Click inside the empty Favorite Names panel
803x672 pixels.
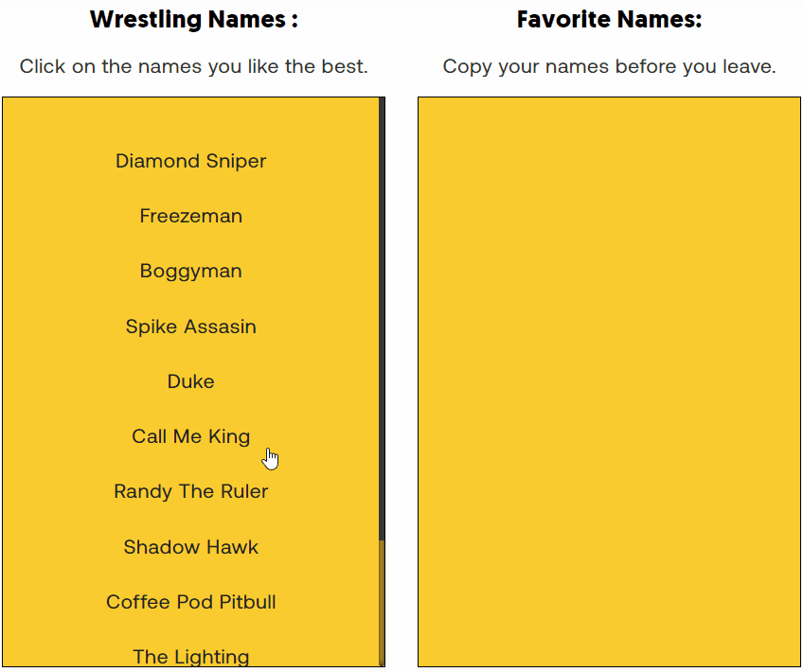pos(608,379)
